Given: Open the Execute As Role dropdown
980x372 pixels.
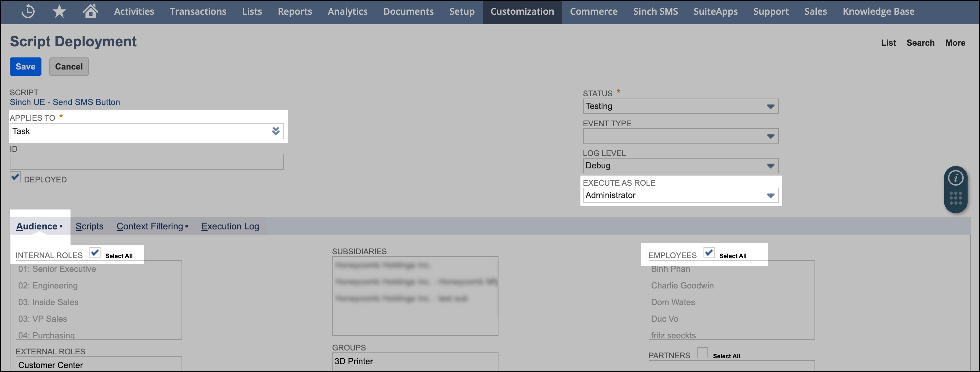Looking at the screenshot, I should 770,195.
